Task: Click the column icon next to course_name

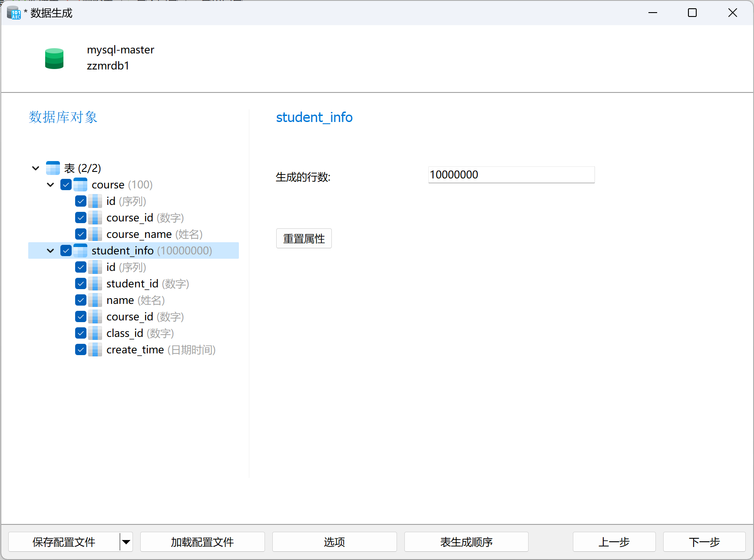Action: [x=95, y=234]
